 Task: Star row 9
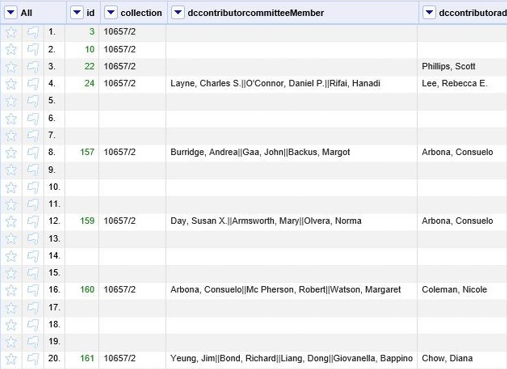click(x=11, y=170)
